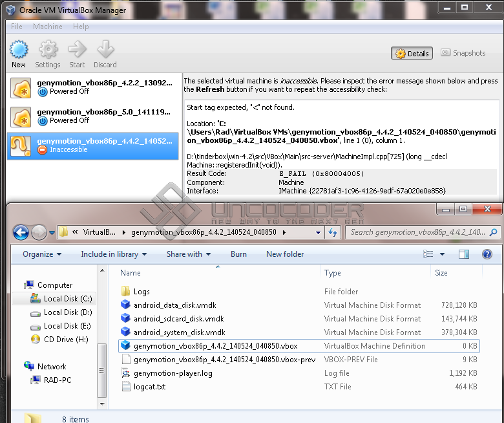Click the New virtual machine icon
Screen dimensions: 504x423
(x=19, y=50)
